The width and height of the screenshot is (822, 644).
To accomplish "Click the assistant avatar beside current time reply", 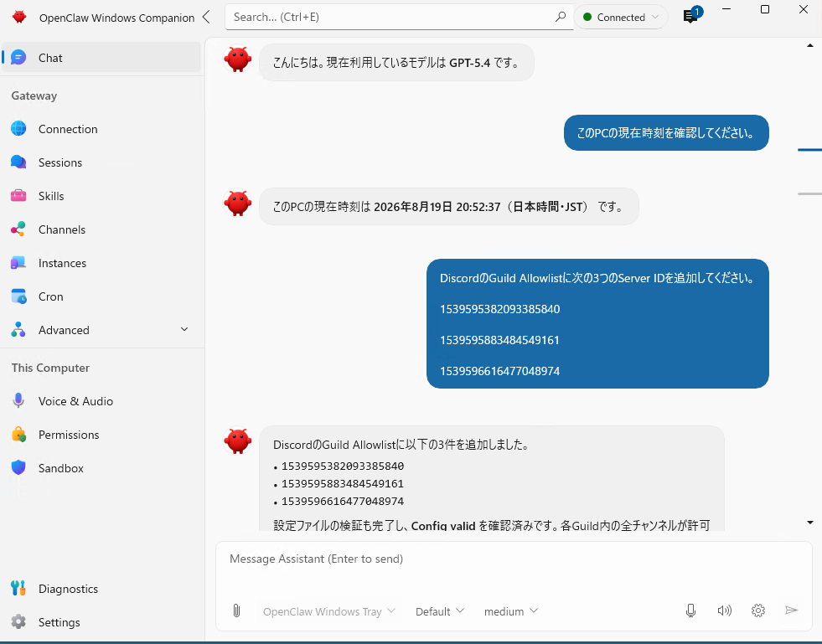I will pyautogui.click(x=237, y=203).
